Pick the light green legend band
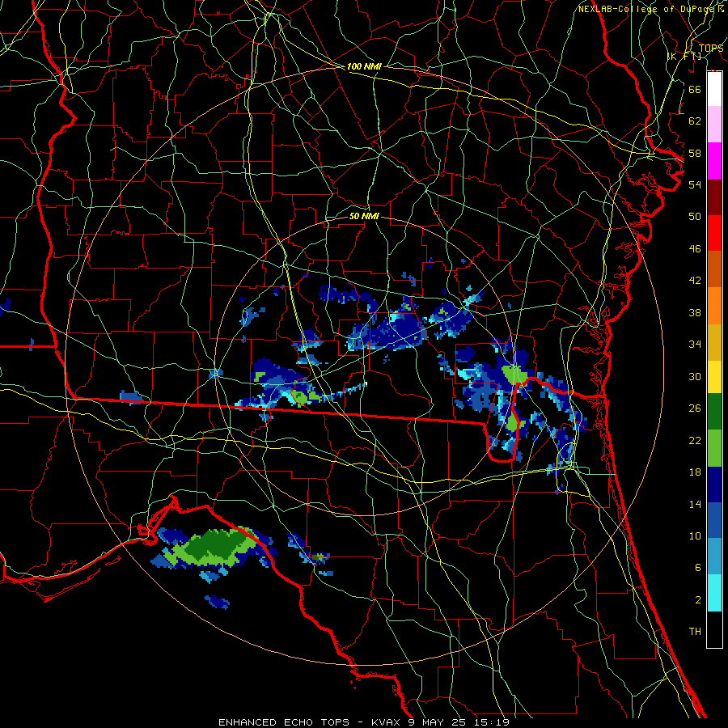Screen dimensions: 728x728 714,448
